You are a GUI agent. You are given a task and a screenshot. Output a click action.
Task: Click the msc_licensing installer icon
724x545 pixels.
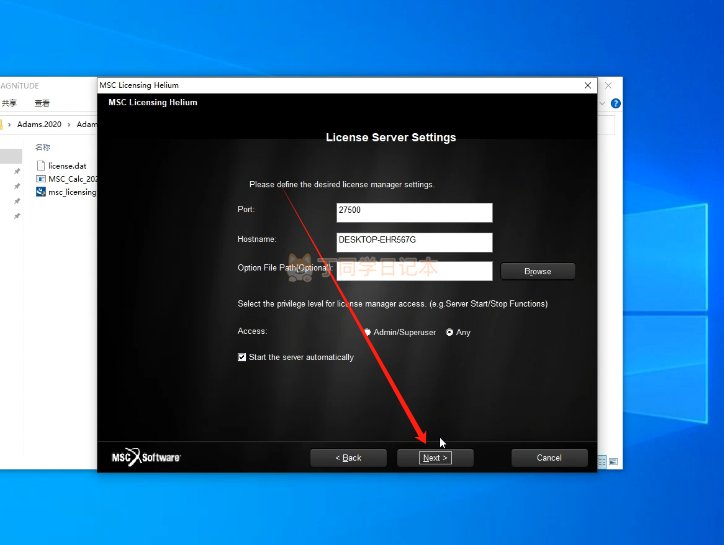click(x=41, y=192)
